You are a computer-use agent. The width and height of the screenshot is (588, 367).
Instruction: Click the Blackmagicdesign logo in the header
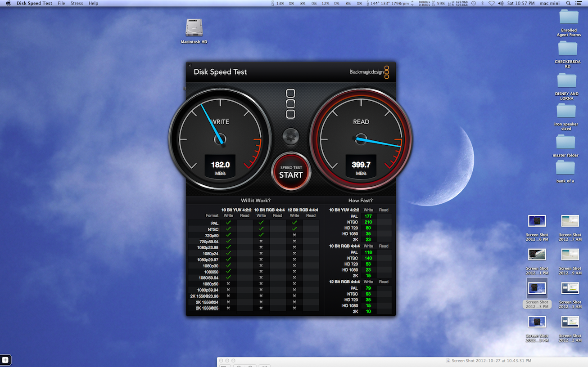[x=369, y=72]
